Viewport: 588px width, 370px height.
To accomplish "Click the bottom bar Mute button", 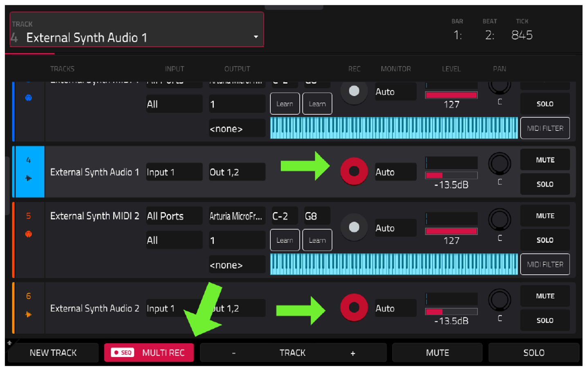I will (437, 352).
